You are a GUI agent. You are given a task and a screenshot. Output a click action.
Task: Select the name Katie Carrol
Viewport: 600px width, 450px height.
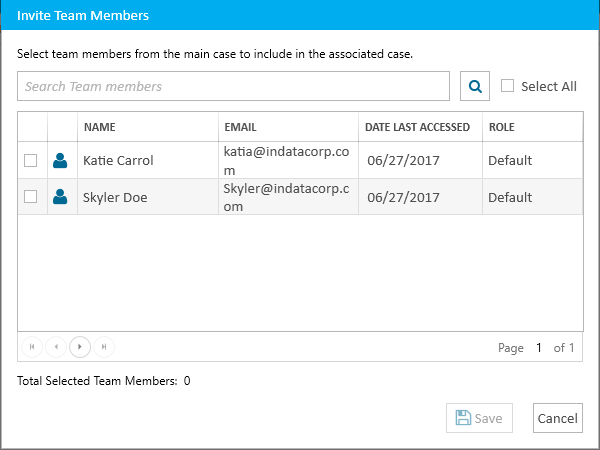coord(118,160)
